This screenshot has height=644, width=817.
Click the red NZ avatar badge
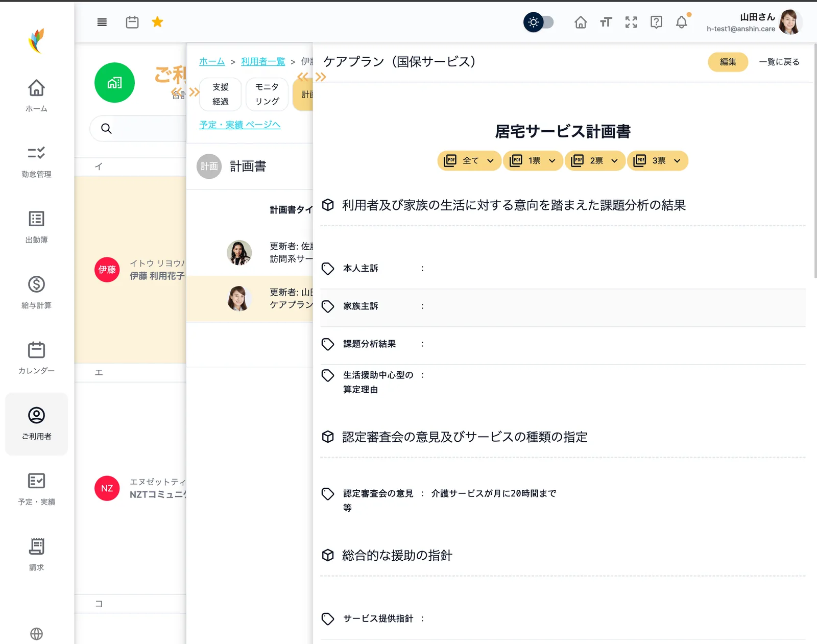(x=107, y=488)
